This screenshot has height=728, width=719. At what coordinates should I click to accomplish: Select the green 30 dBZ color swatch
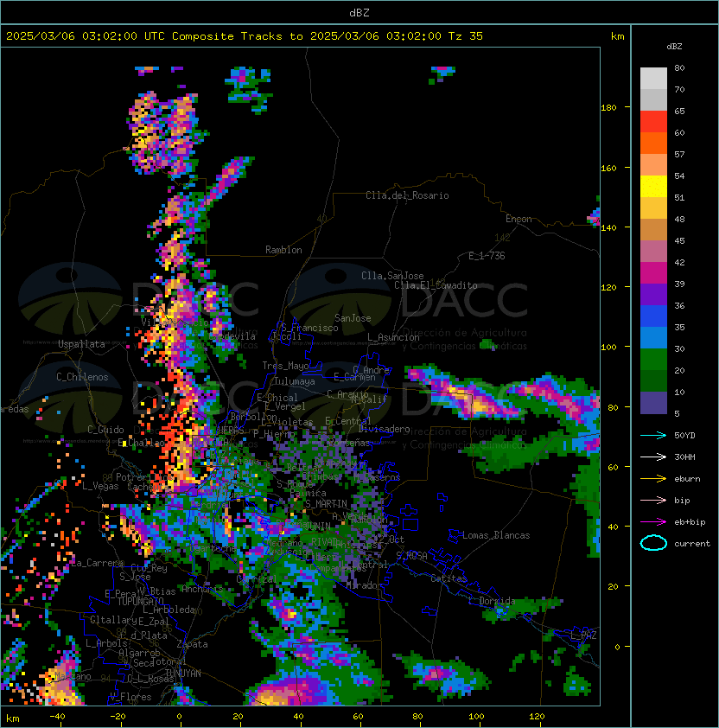653,360
